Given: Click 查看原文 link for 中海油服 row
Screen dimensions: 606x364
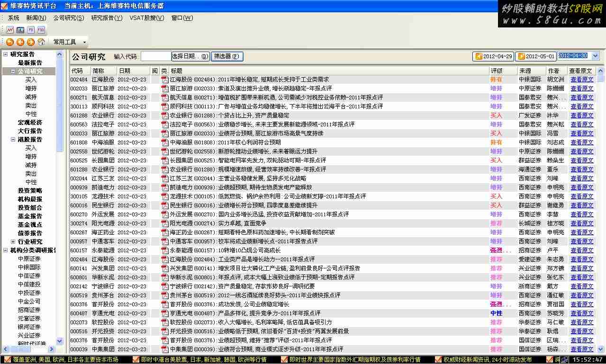Looking at the screenshot, I should 582,142.
